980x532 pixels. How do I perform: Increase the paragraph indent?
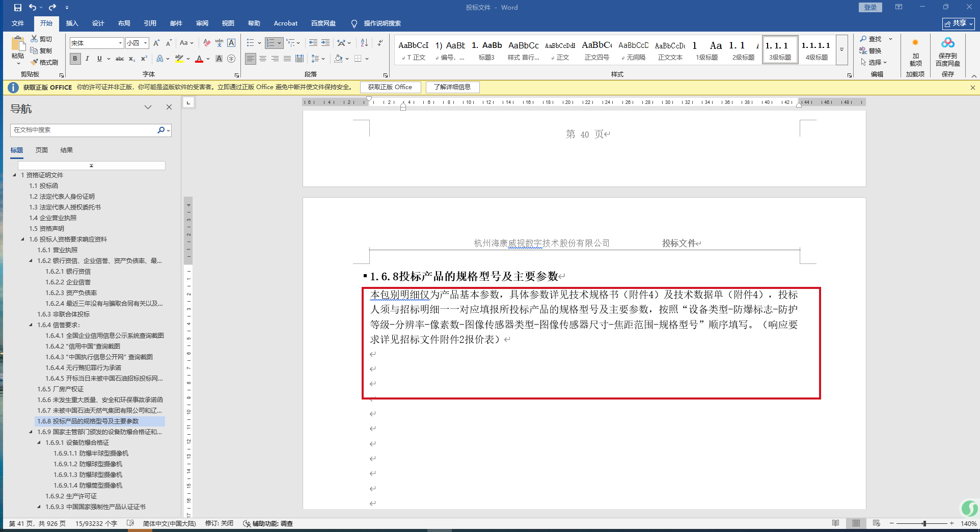pyautogui.click(x=325, y=43)
